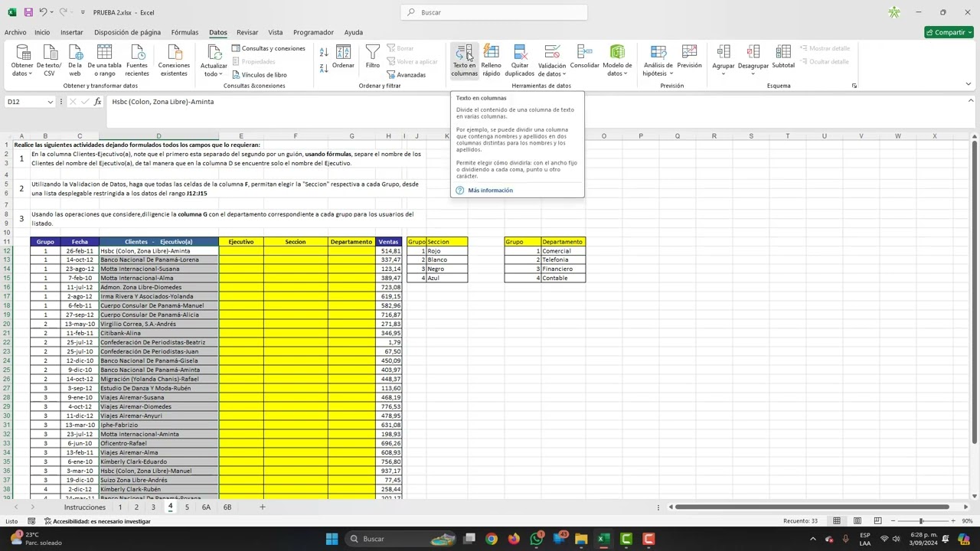Click zoom in plus button

tap(952, 521)
